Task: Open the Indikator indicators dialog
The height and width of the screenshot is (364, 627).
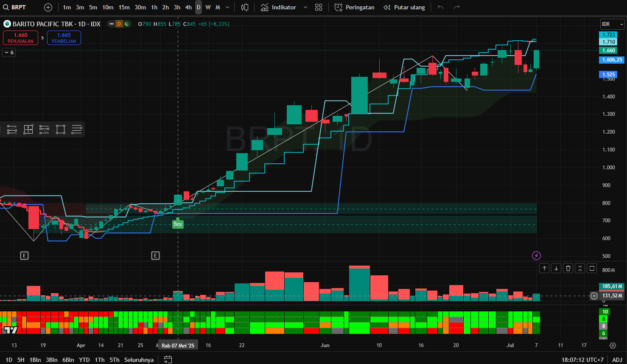Action: click(x=278, y=7)
